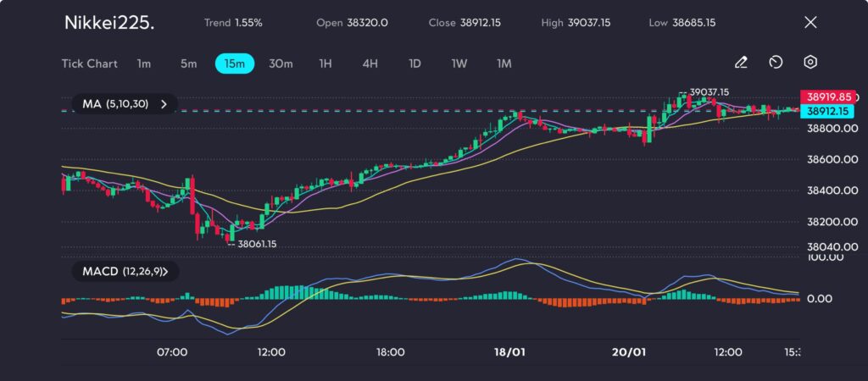Select the 1W timeframe
The height and width of the screenshot is (381, 868).
point(459,63)
